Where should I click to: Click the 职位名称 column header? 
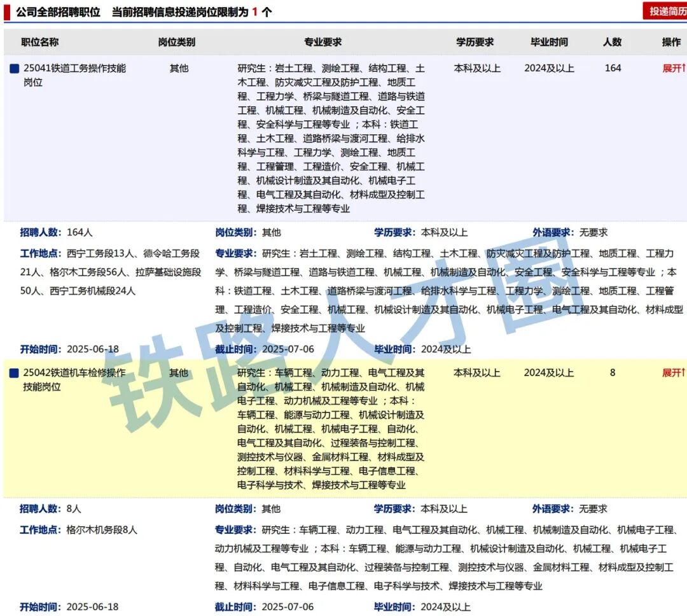[x=40, y=42]
